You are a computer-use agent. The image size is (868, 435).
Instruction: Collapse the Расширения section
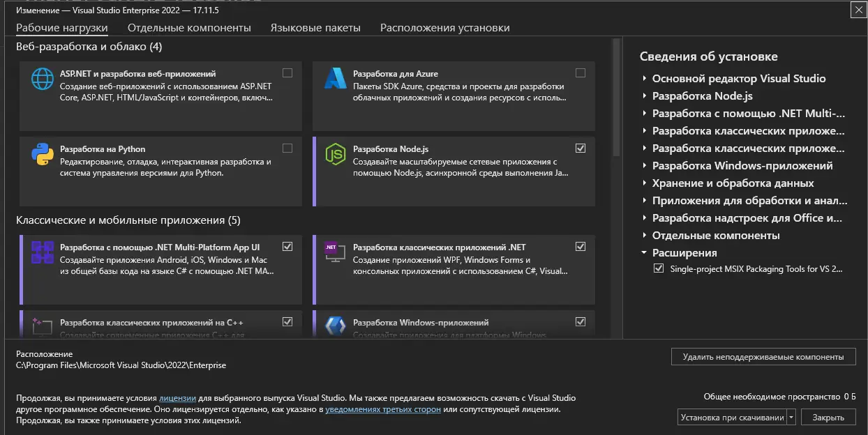[645, 253]
